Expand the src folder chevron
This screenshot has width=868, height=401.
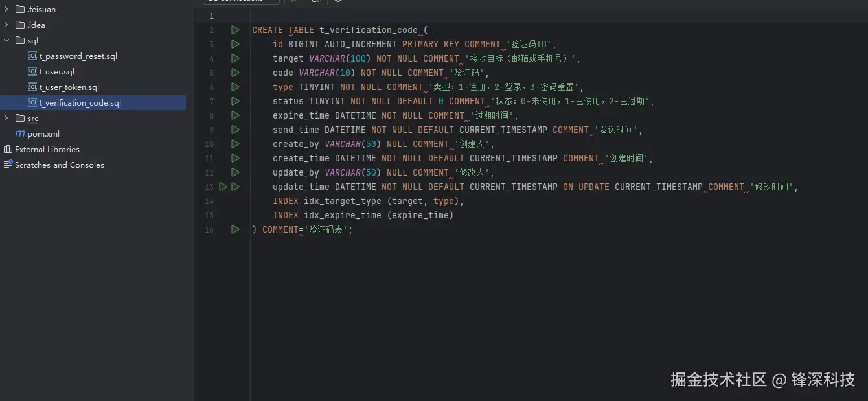point(6,118)
